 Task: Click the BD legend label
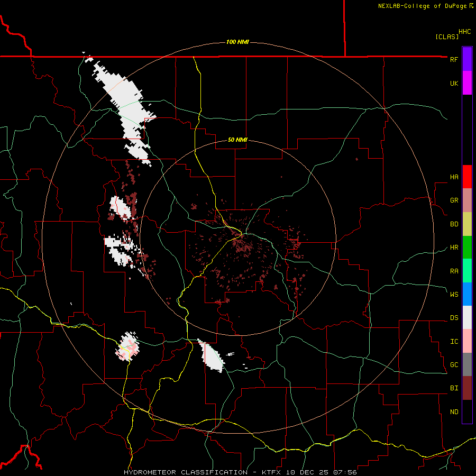coord(454,224)
